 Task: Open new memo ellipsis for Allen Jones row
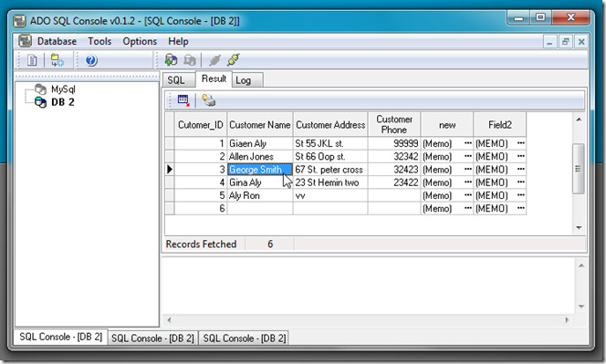467,157
